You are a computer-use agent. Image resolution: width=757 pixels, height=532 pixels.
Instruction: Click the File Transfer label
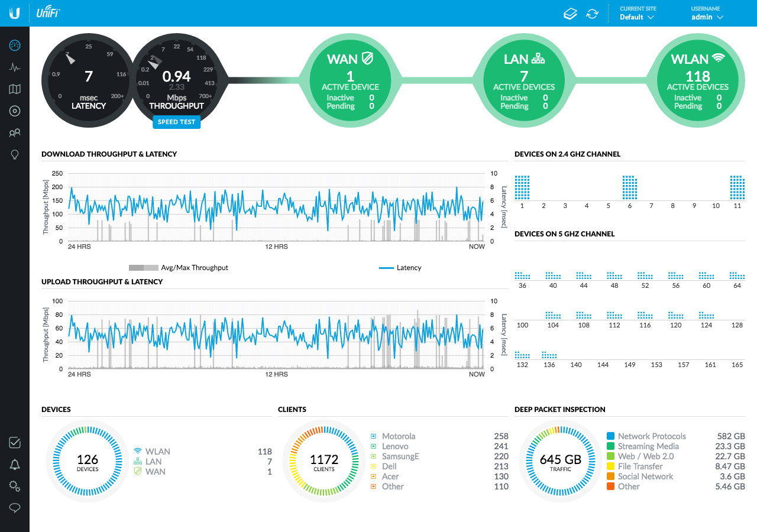640,466
